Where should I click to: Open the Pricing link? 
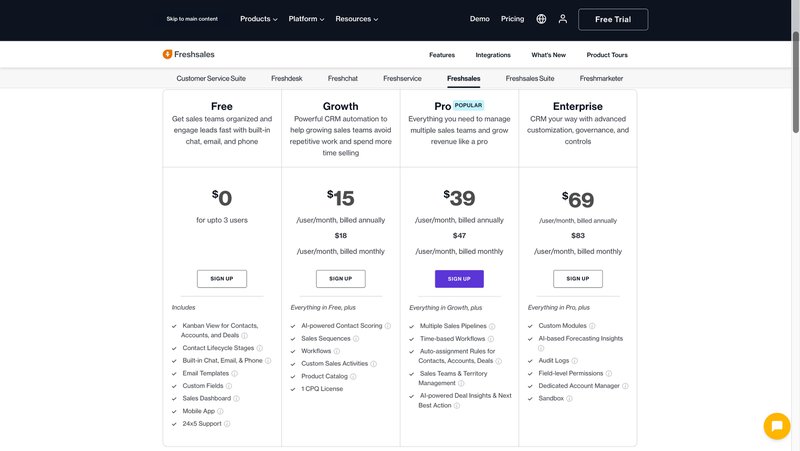(512, 19)
